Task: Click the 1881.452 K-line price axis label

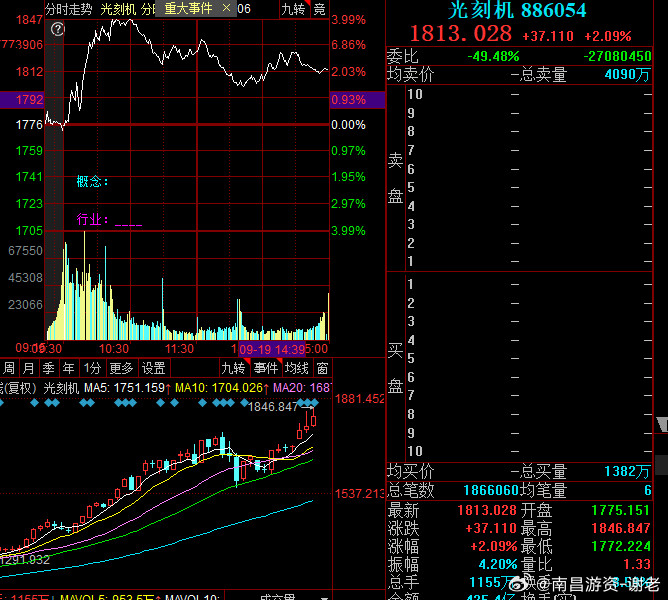Action: (x=360, y=399)
